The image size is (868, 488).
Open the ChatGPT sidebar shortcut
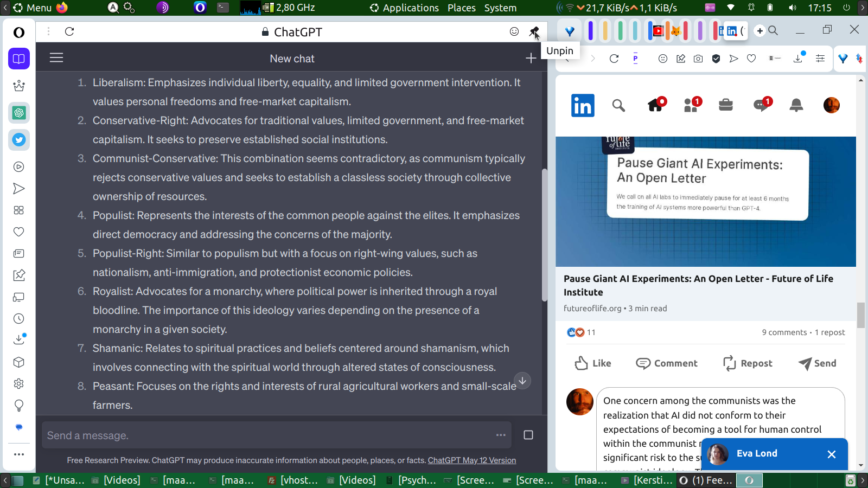[x=19, y=113]
